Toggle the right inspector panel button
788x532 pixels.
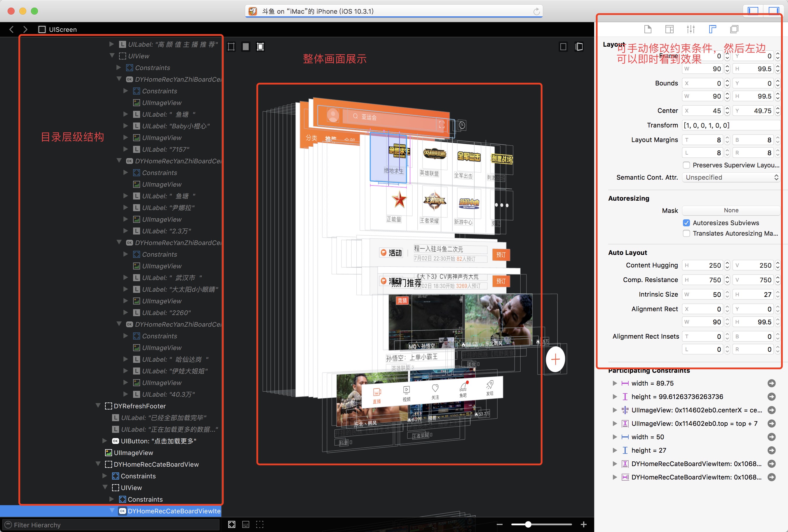[x=774, y=10]
